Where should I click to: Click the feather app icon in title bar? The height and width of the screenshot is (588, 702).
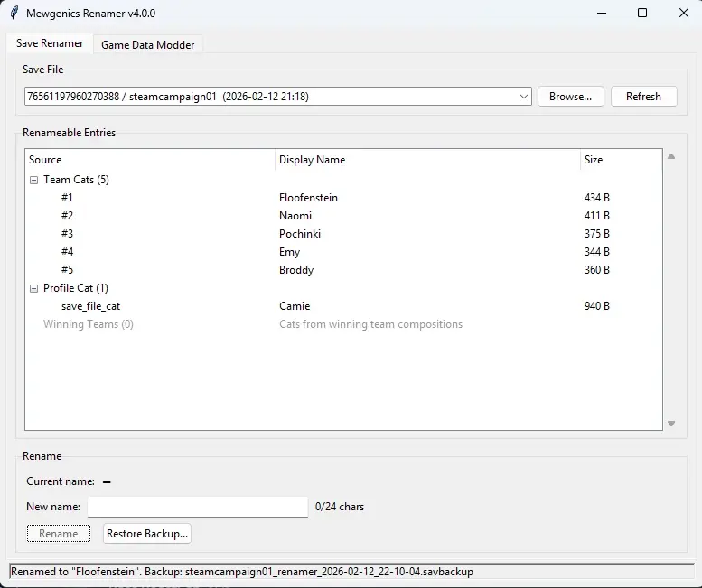tap(14, 14)
